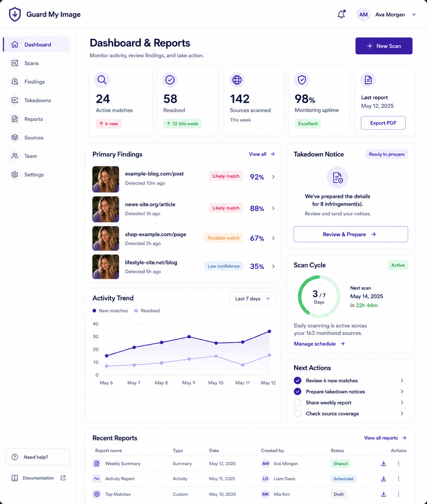This screenshot has height=504, width=427.
Task: Expand Review 6 new matches chevron
Action: coord(402,380)
